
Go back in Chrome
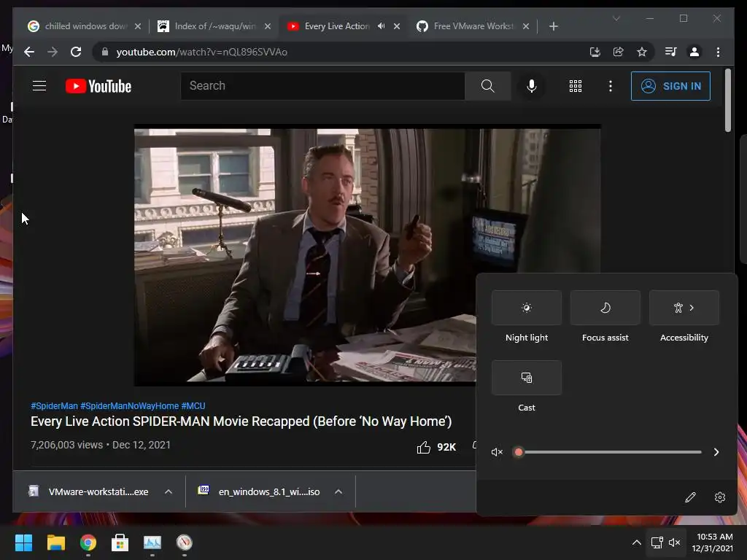coord(29,52)
